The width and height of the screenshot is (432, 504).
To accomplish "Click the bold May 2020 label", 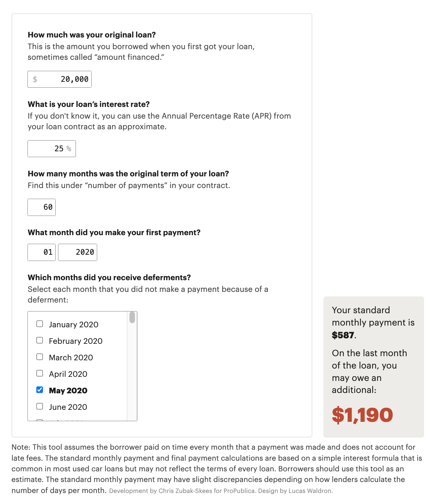I will pyautogui.click(x=68, y=391).
